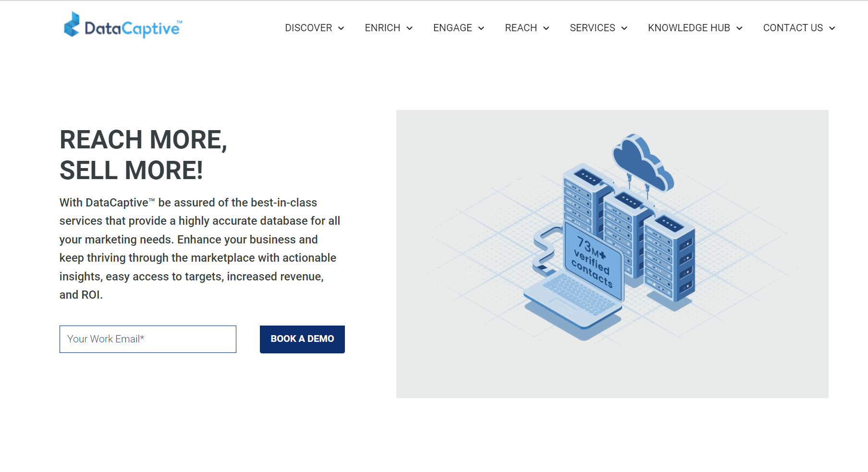Screen dimensions: 868x472
Task: Focus the Your Work Email field
Action: click(148, 339)
